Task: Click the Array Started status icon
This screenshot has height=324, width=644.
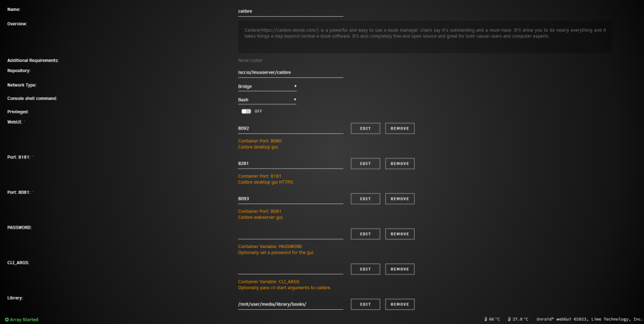Action: click(x=6, y=319)
